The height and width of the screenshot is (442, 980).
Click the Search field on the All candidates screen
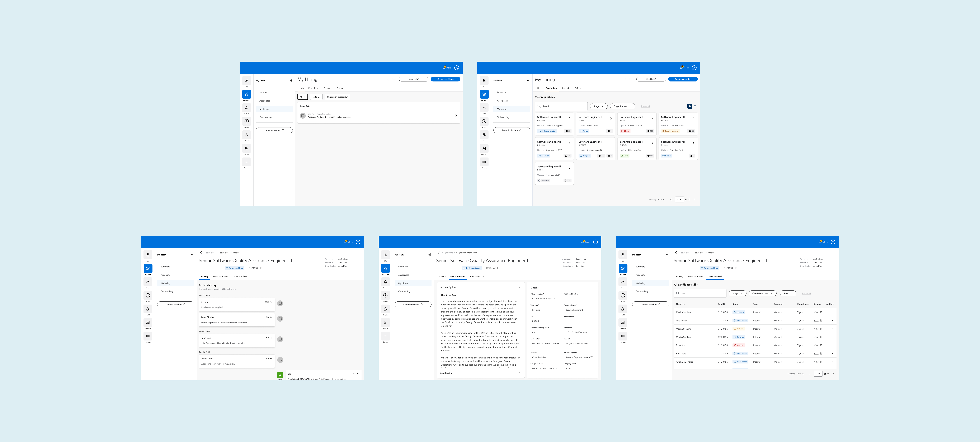click(700, 294)
